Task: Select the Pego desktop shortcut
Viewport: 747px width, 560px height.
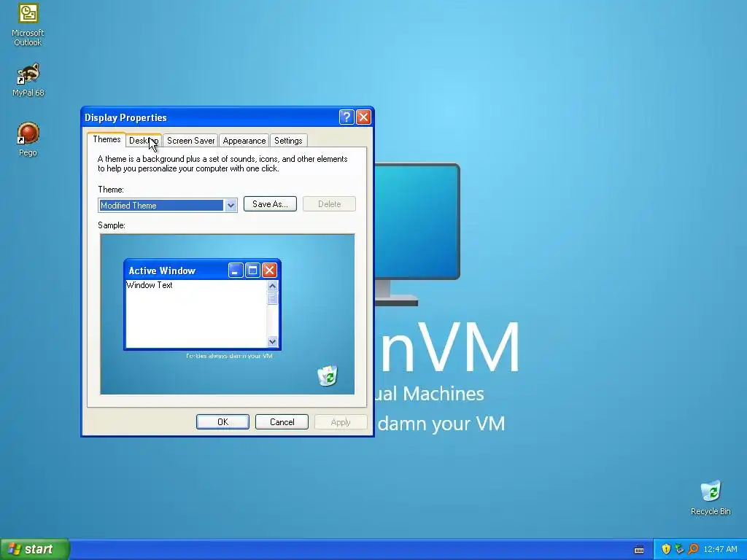Action: pos(28,139)
